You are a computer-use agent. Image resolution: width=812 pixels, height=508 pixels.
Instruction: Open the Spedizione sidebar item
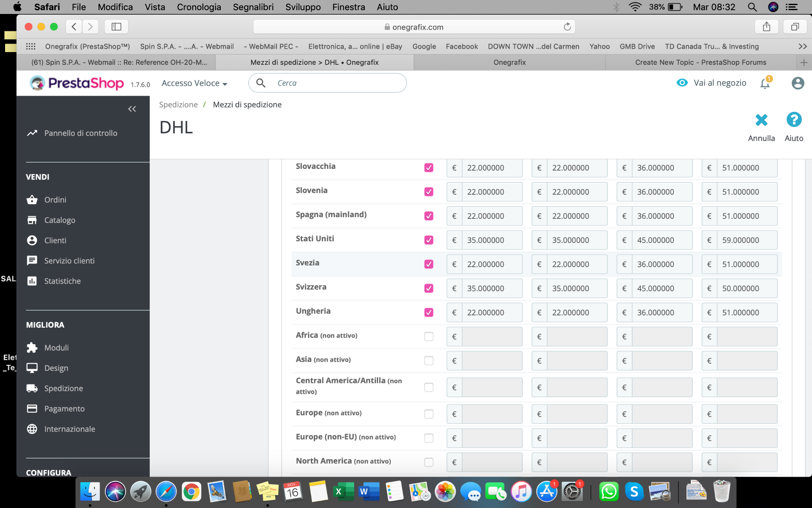[x=63, y=388]
